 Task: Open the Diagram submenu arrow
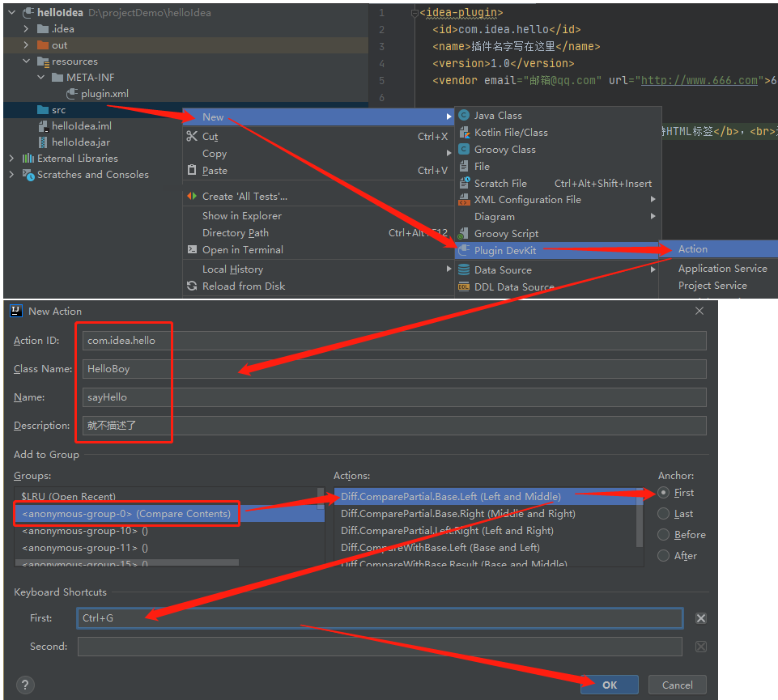(x=653, y=216)
